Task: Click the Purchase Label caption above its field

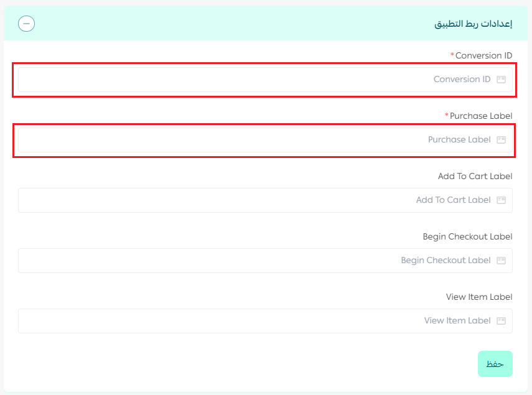Action: coord(481,116)
